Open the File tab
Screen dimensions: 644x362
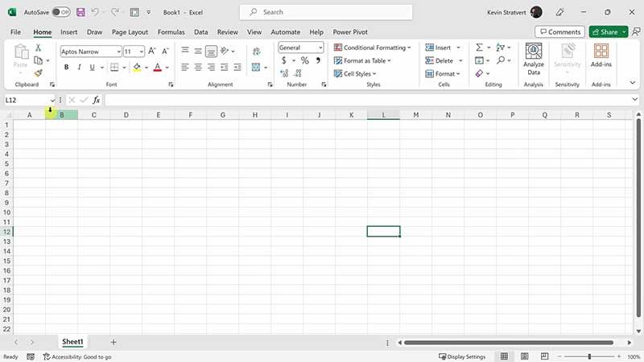15,32
